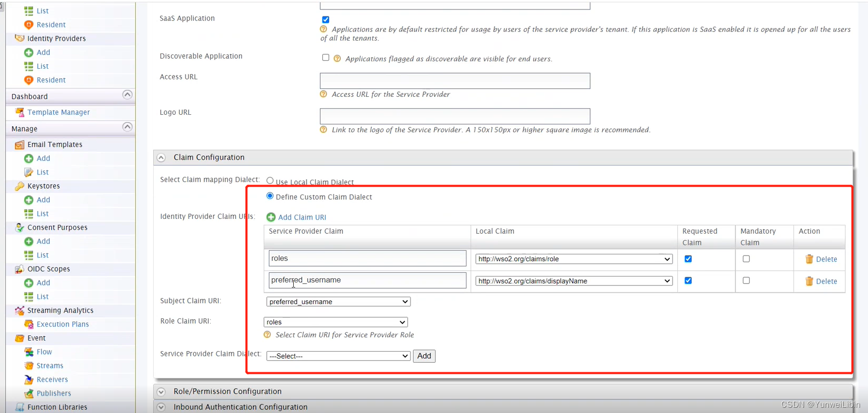Screen dimensions: 868x413
Task: Click Add button beside claim dialect select
Action: pyautogui.click(x=424, y=356)
